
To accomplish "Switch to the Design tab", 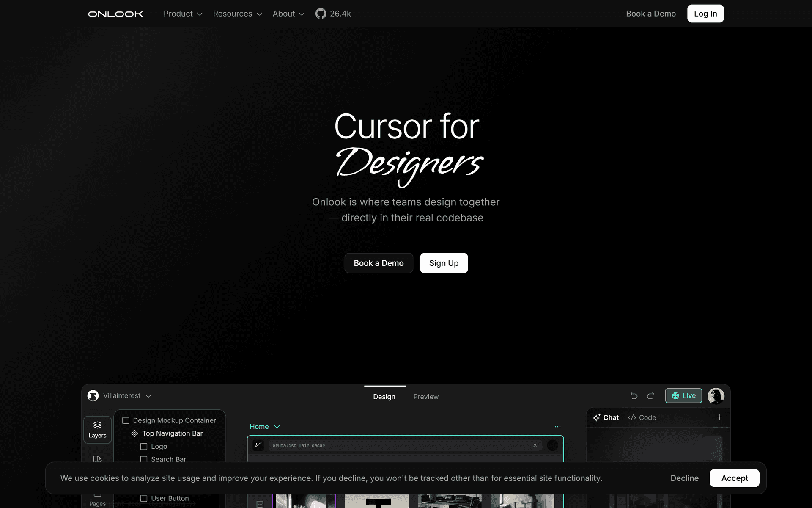I will pos(384,397).
